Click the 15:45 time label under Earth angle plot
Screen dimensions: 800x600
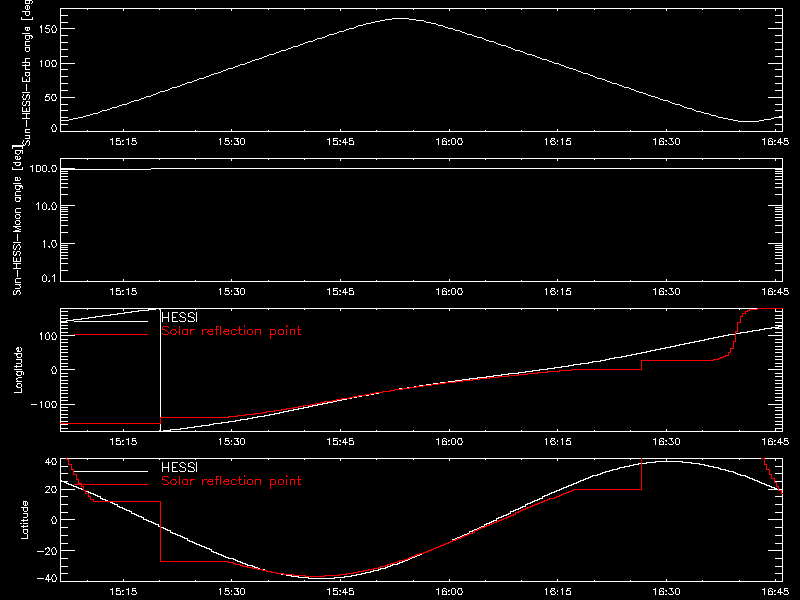click(x=340, y=142)
